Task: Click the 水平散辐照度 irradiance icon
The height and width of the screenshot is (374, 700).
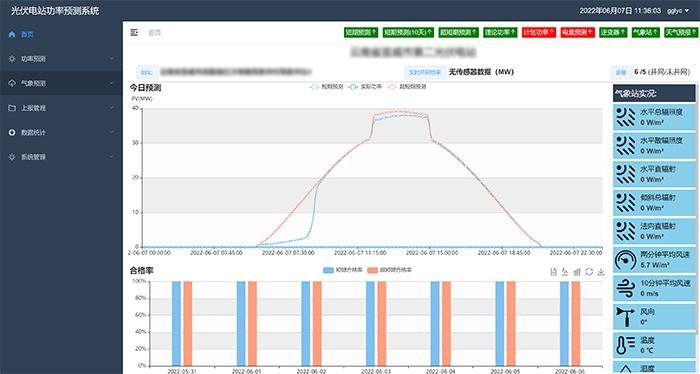Action: click(x=625, y=145)
